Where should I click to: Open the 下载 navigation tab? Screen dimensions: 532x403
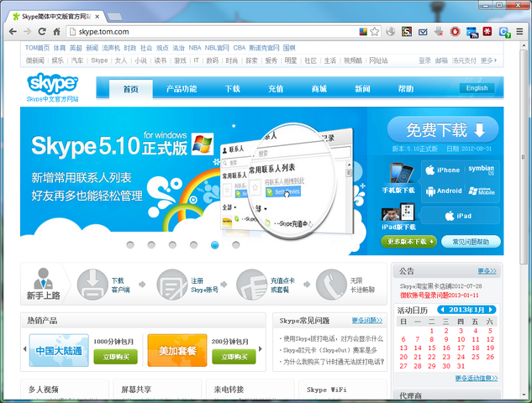(233, 89)
